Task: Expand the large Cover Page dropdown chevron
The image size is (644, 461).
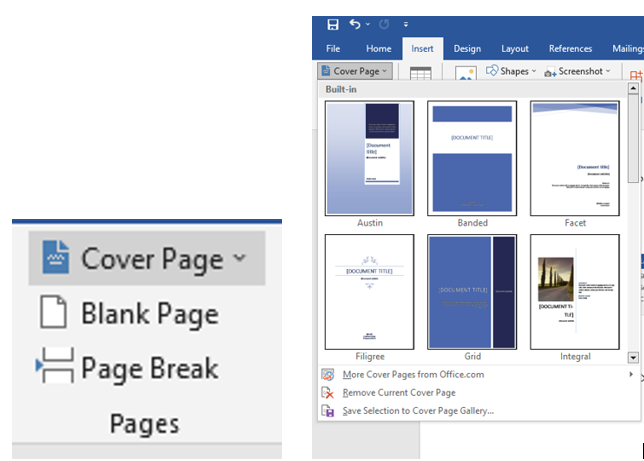Action: coord(239,258)
